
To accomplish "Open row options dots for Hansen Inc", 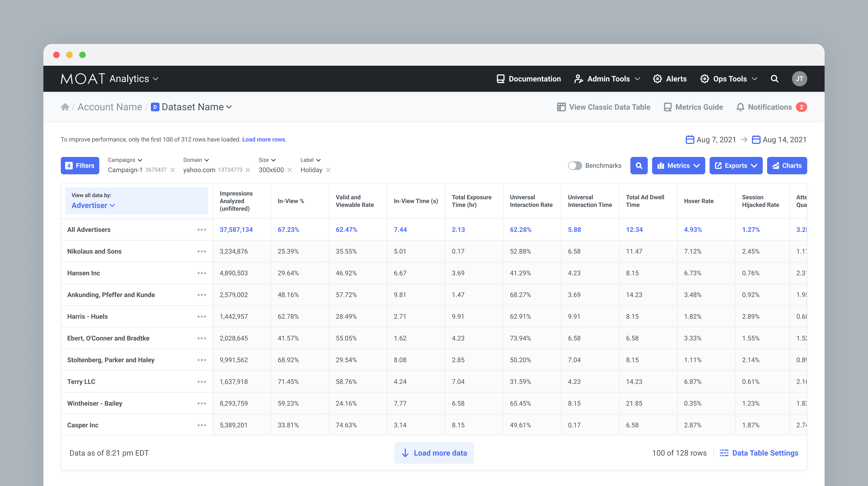I will [201, 273].
